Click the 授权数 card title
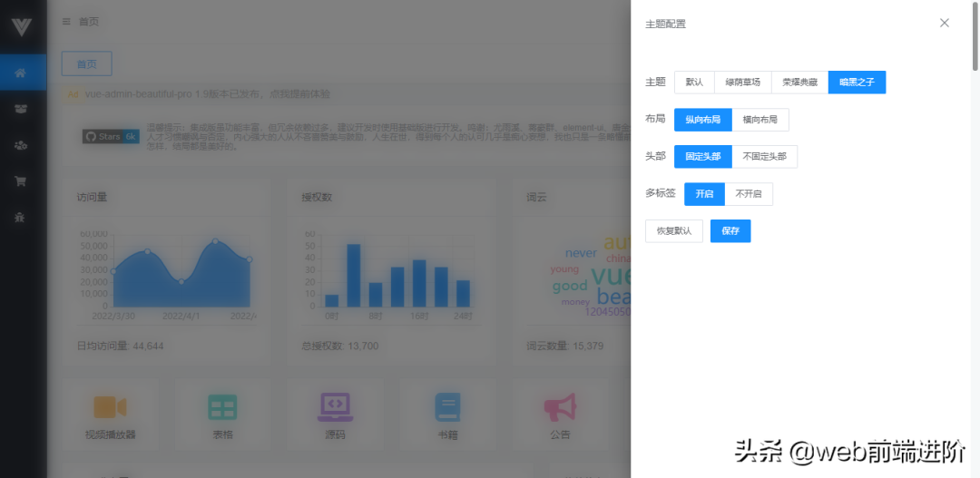Screen dimensions: 980x478 317,198
